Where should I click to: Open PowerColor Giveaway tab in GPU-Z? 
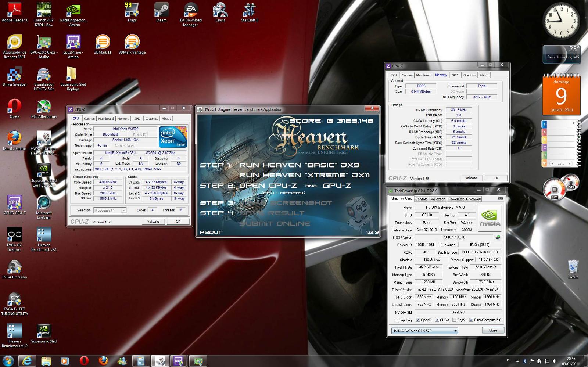(x=465, y=199)
